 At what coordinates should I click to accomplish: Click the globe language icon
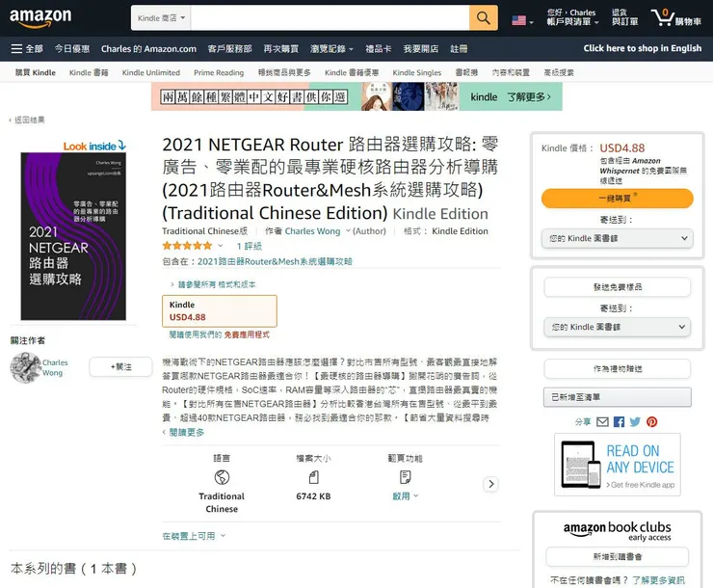(222, 477)
